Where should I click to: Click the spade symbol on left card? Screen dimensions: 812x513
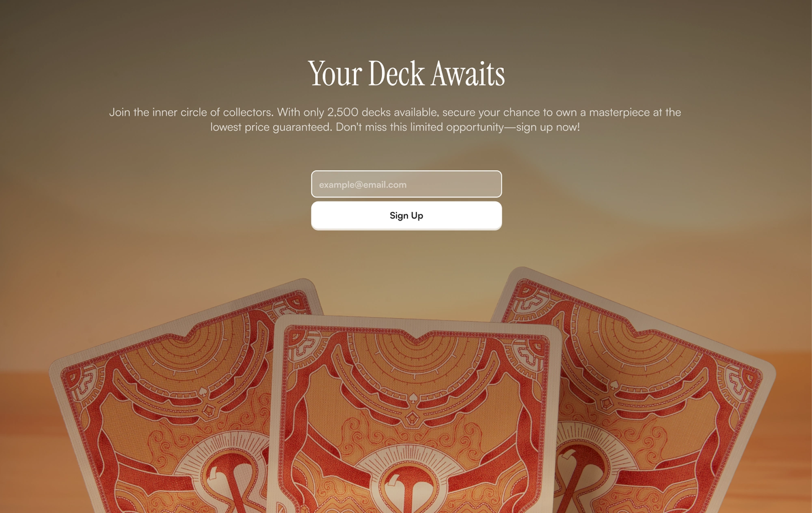203,392
